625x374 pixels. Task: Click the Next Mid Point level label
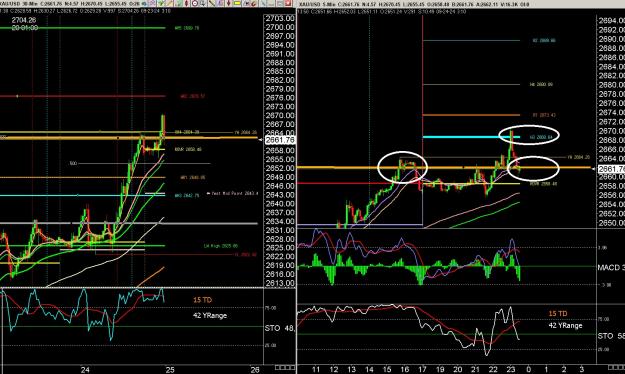coord(233,193)
